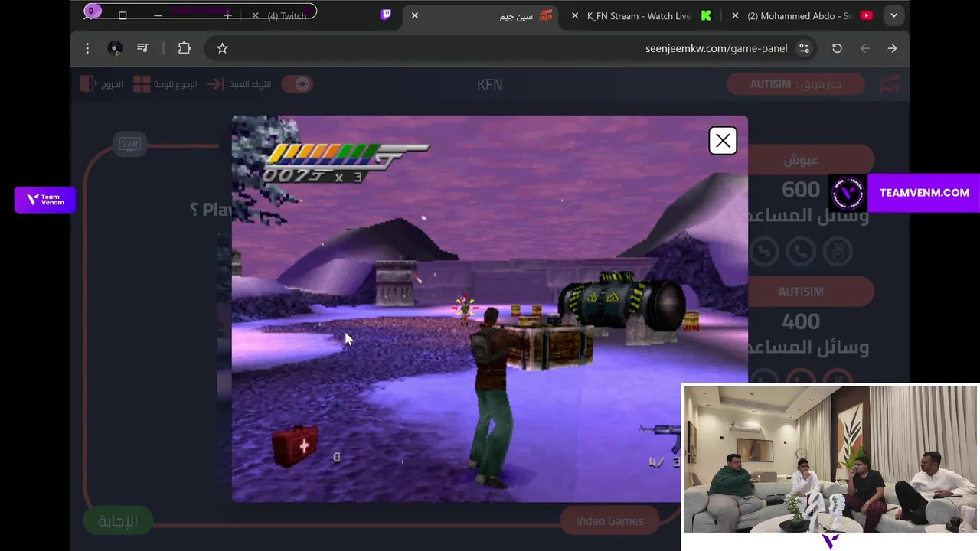Screen dimensions: 980x551
Task: Switch to K_FN Stream - Watch Live tab
Action: [639, 15]
